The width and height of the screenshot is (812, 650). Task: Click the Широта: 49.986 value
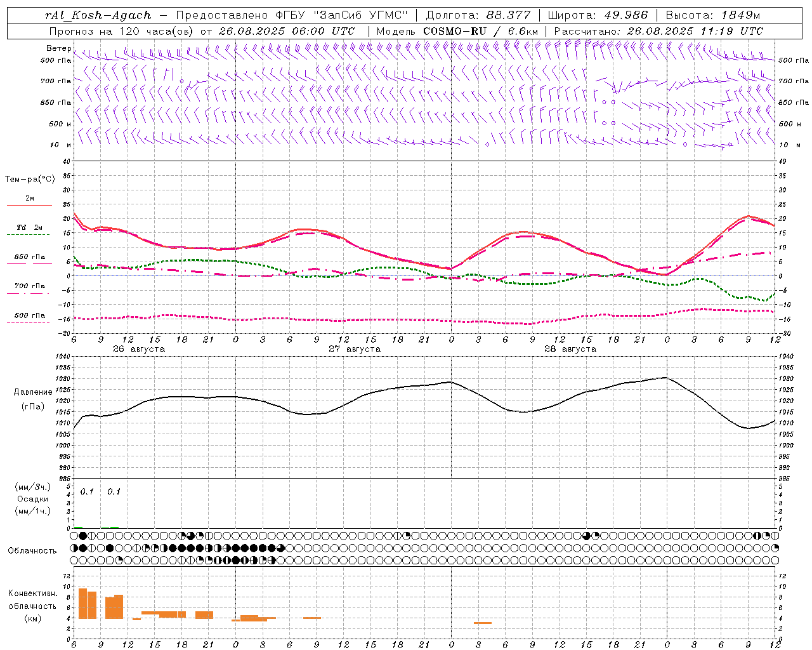click(598, 15)
